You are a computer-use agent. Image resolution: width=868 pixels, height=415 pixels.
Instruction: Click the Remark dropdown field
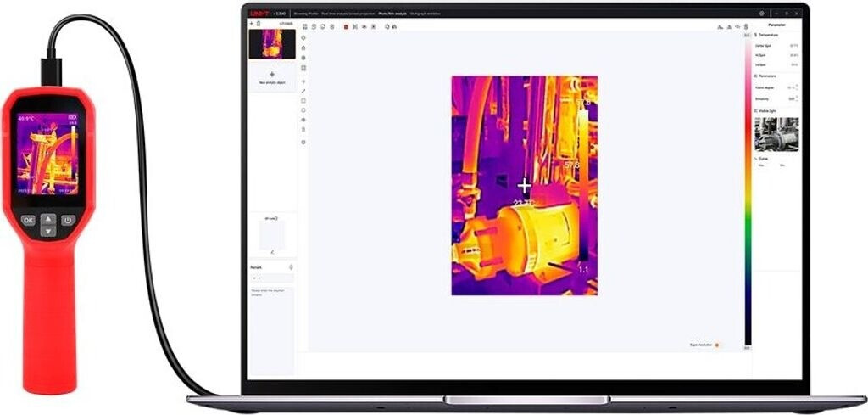point(272,278)
